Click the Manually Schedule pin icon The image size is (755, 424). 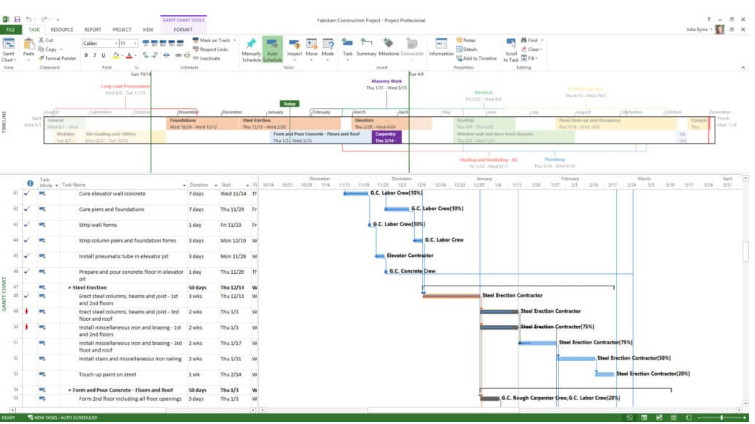click(x=251, y=47)
